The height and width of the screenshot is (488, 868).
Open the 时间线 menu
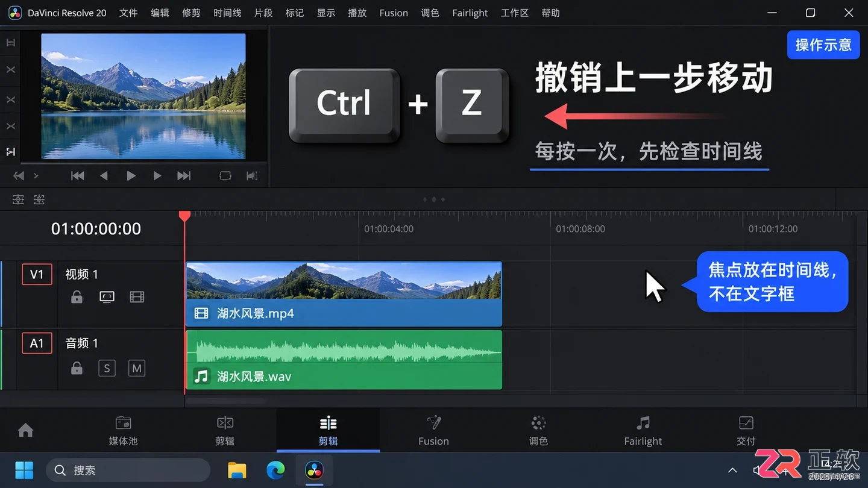tap(227, 13)
